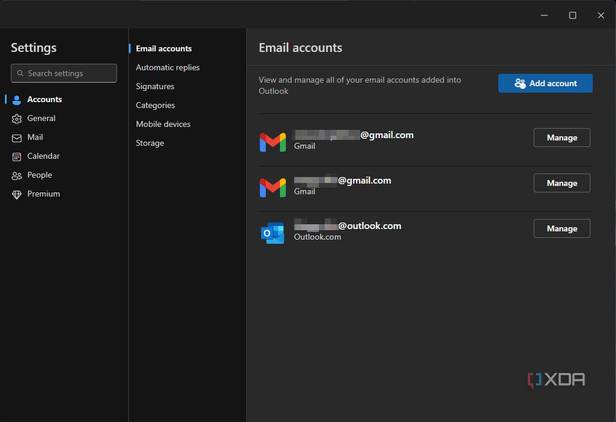
Task: Go to Mail settings
Action: click(x=35, y=137)
